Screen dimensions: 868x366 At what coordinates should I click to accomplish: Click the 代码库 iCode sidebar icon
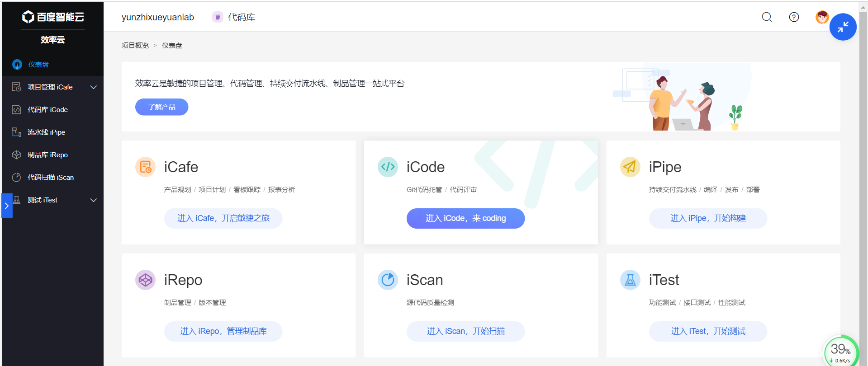click(17, 110)
